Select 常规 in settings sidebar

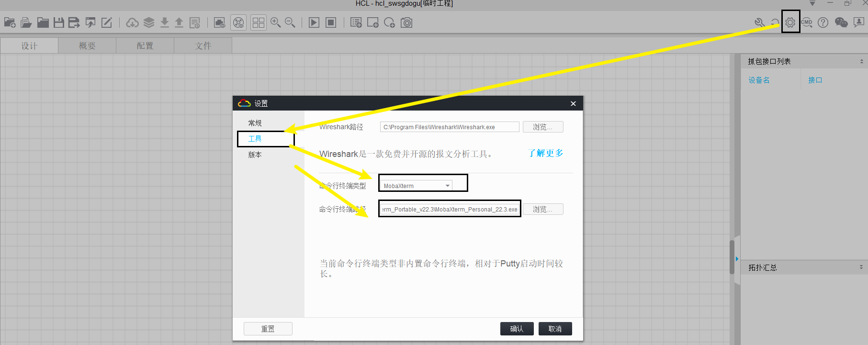(255, 123)
